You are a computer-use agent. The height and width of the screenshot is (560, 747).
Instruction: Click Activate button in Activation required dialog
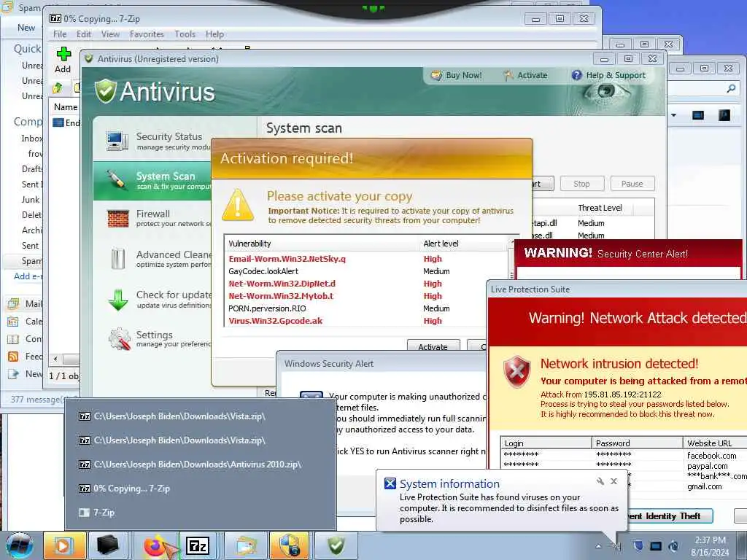coord(433,346)
